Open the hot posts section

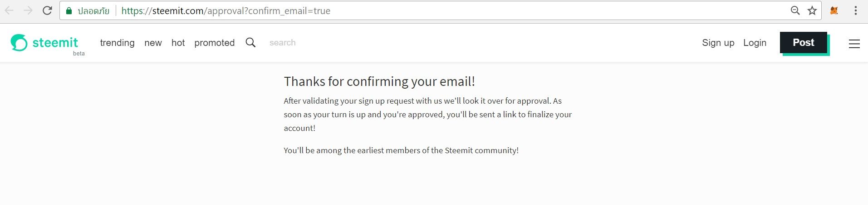178,43
